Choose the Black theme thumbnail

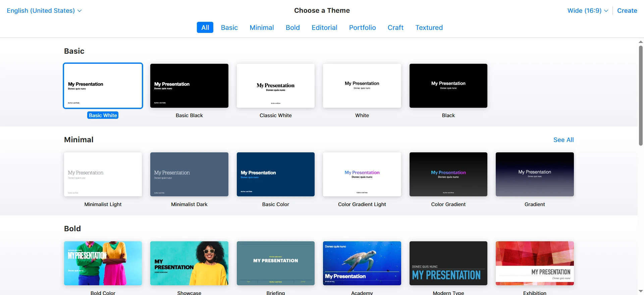[x=448, y=86]
